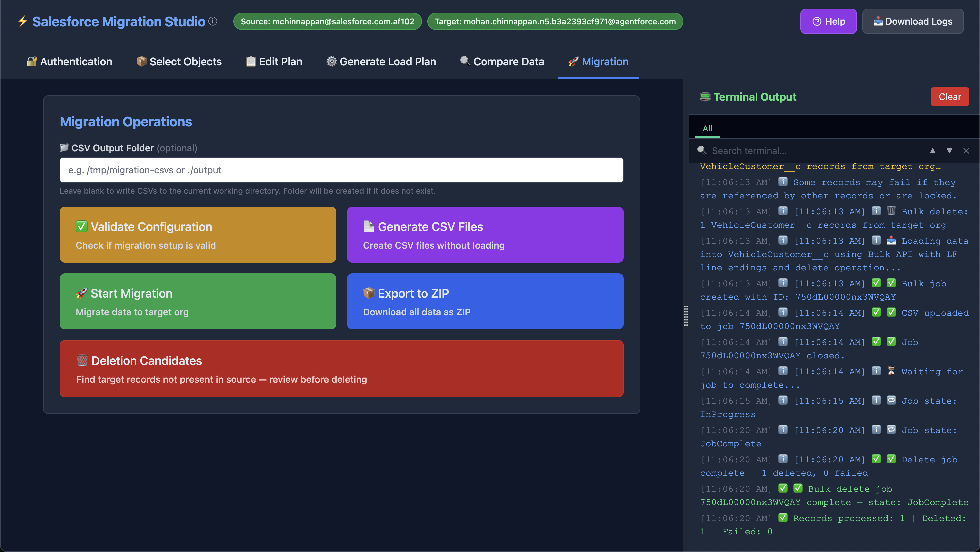Click the panel divider drag handle
This screenshot has height=552, width=980.
[x=686, y=315]
